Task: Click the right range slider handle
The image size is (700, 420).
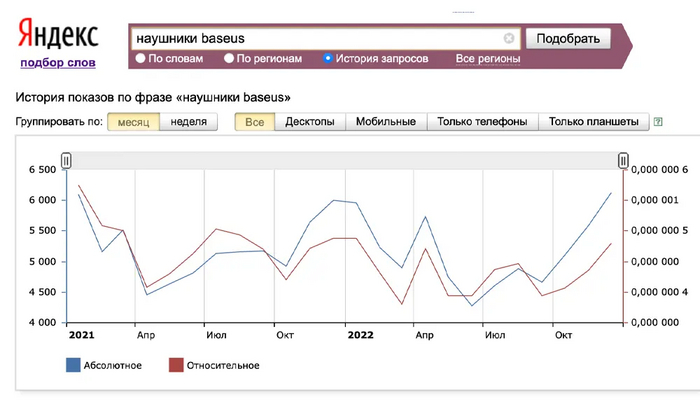Action: click(x=623, y=161)
